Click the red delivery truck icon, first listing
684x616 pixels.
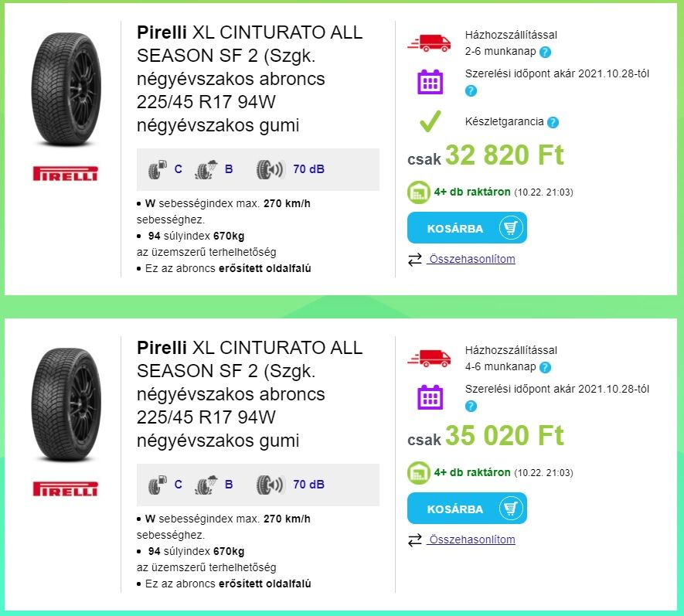click(x=429, y=43)
